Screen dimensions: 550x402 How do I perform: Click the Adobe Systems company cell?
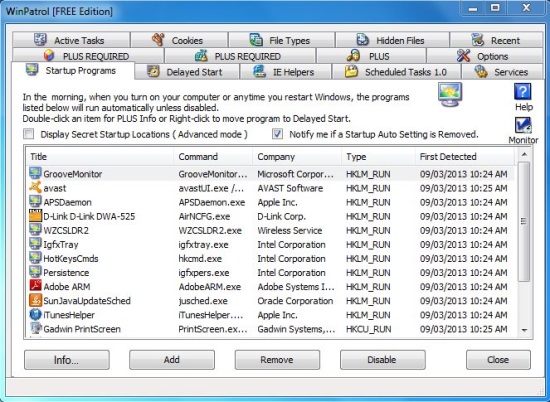pos(296,287)
